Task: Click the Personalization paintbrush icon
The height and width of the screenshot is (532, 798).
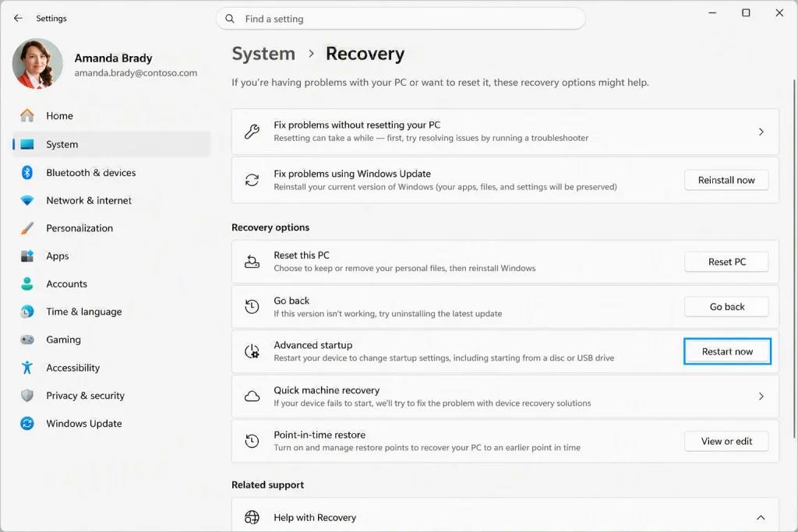Action: pyautogui.click(x=27, y=228)
